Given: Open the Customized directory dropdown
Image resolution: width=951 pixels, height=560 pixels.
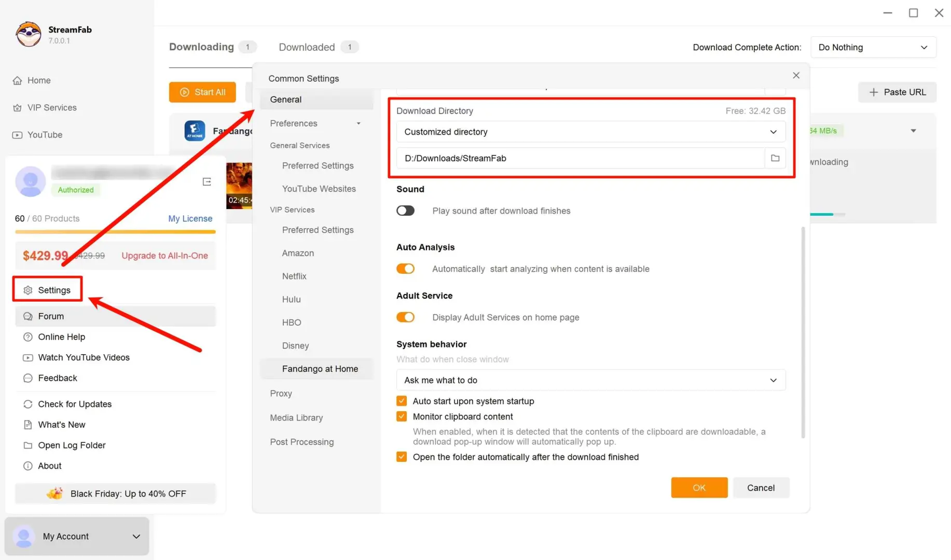Looking at the screenshot, I should coord(591,132).
